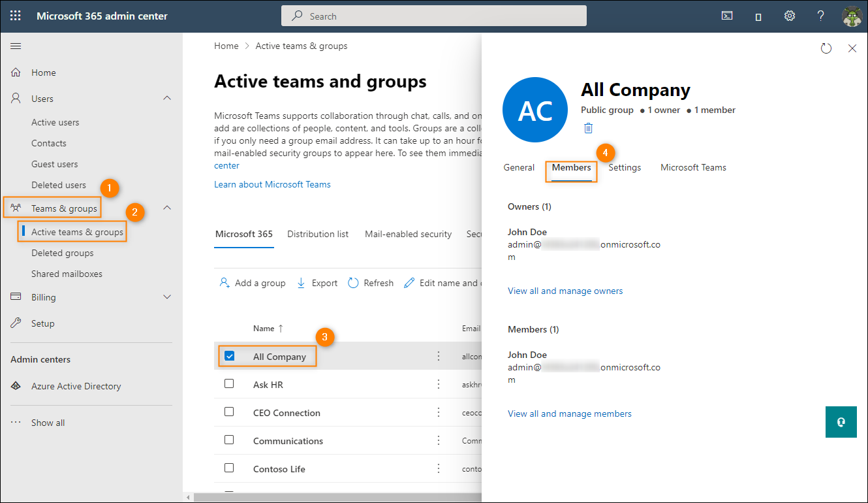Check the Contoso Life checkbox
The height and width of the screenshot is (503, 868).
coord(229,468)
